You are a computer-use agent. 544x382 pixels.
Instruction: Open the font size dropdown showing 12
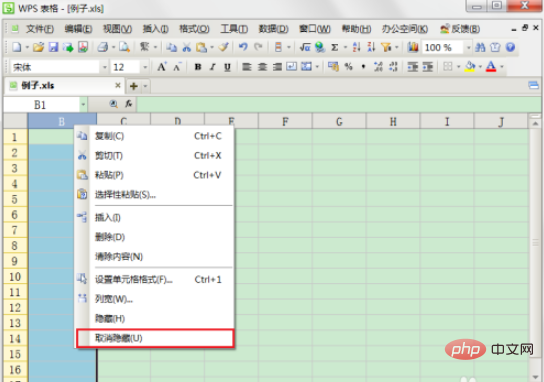pos(145,67)
